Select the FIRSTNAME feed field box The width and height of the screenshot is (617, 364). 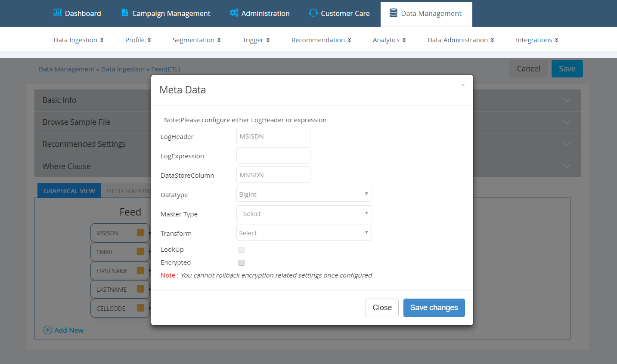(120, 271)
